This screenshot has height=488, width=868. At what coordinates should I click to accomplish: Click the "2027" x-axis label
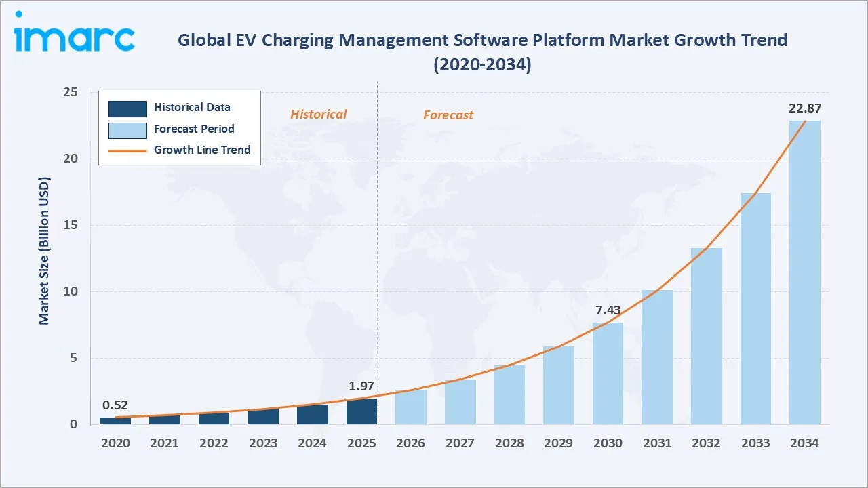click(x=460, y=443)
